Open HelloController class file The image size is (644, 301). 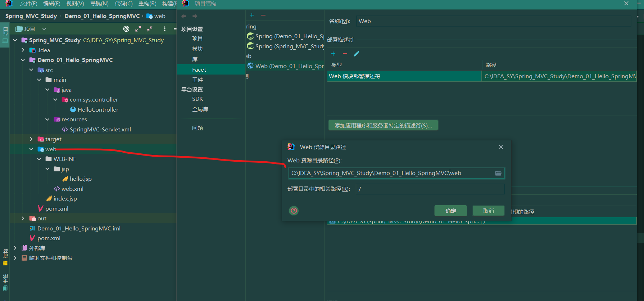tap(94, 109)
